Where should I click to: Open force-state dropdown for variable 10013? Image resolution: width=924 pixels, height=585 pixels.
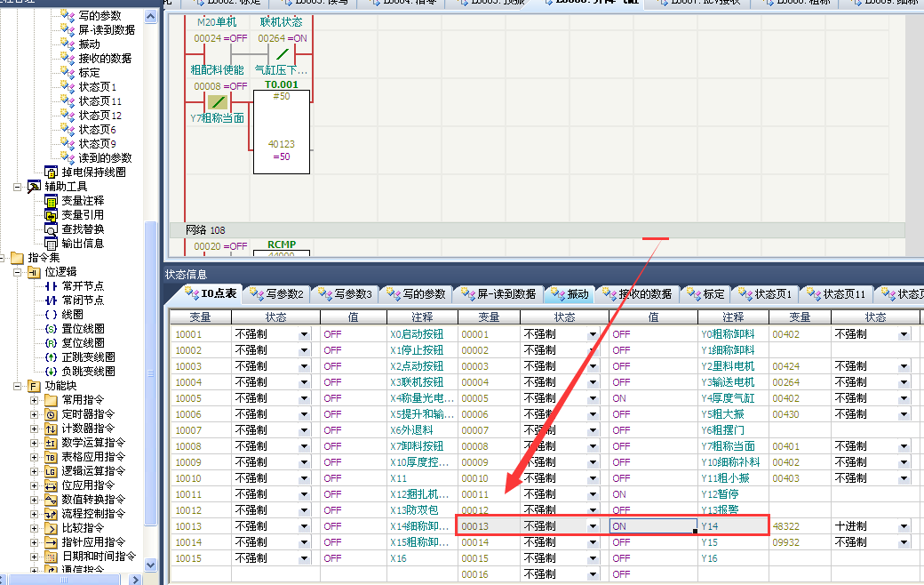304,526
